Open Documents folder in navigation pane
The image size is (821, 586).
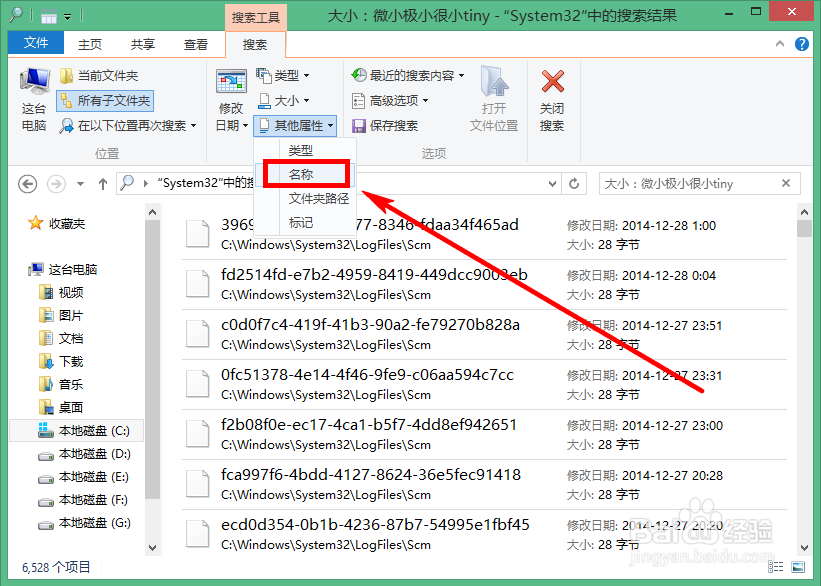[62, 338]
